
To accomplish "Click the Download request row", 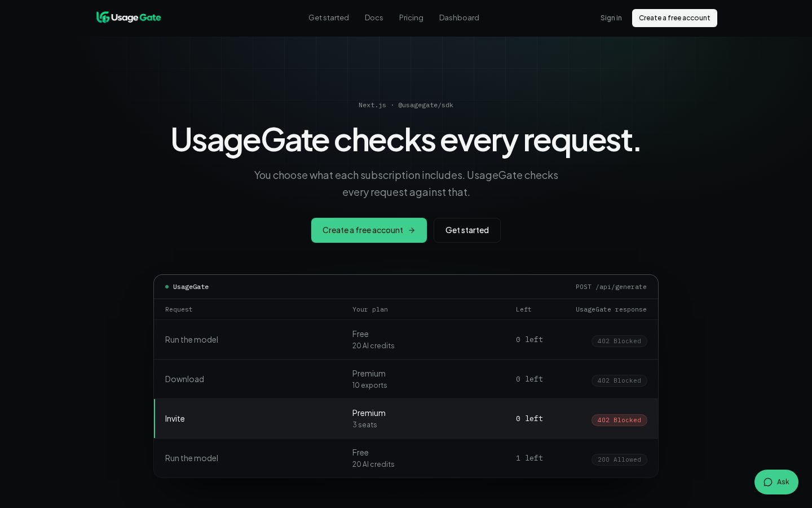I will (x=406, y=379).
